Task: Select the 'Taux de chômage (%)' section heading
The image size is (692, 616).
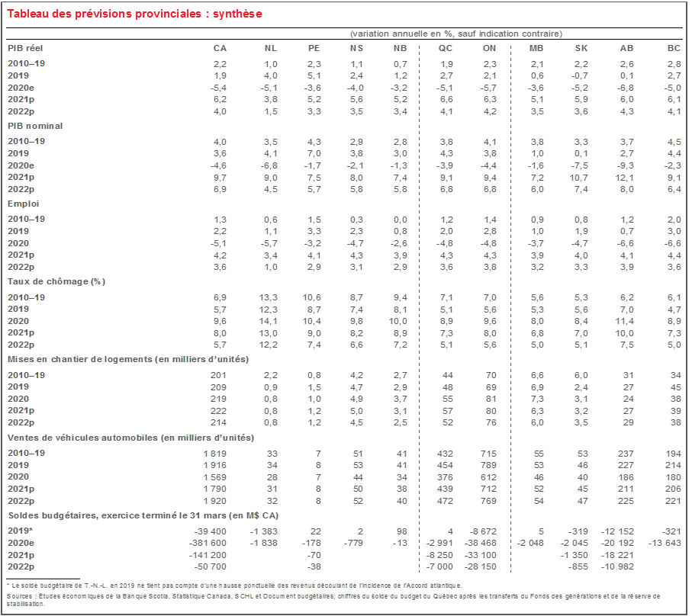Action: [56, 281]
